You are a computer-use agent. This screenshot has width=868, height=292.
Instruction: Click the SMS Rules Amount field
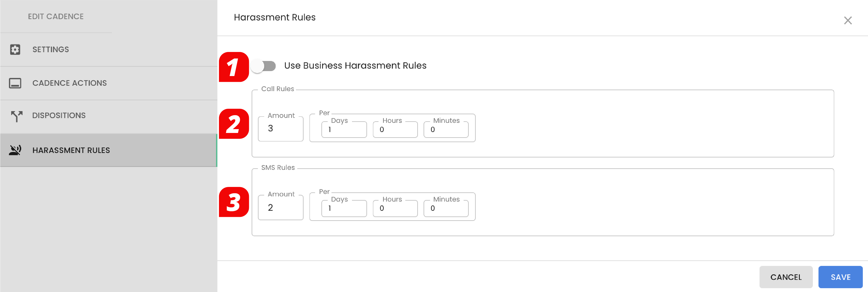pos(280,207)
